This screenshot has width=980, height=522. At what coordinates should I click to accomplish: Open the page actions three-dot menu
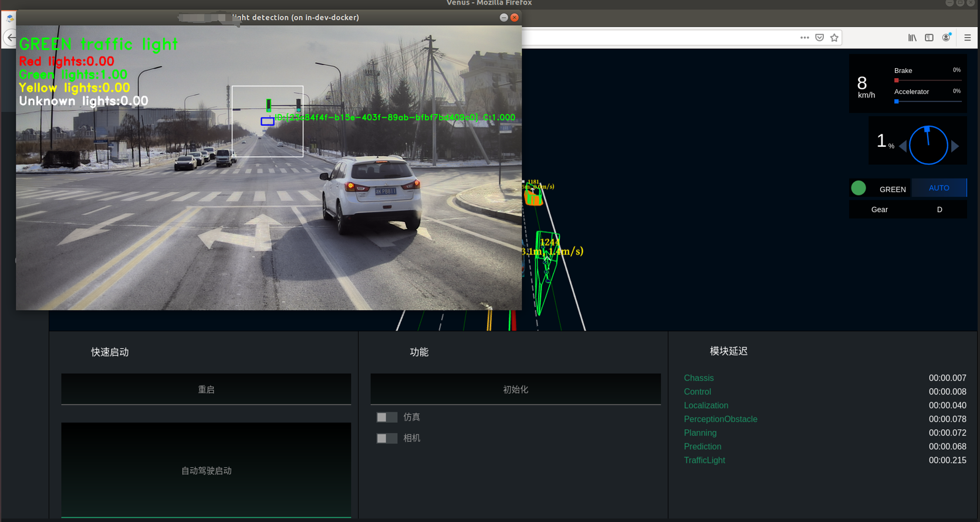coord(805,38)
